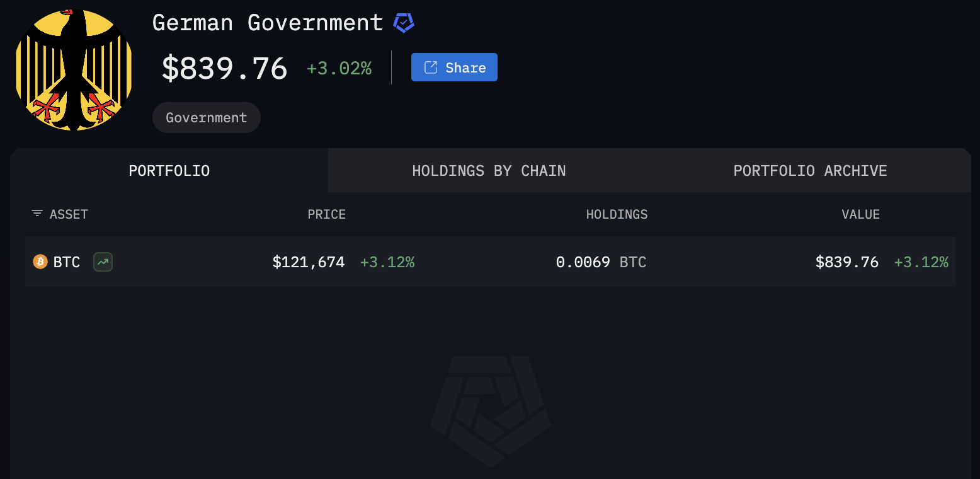Click the +3.02% performance indicator
The width and height of the screenshot is (980, 479).
339,67
